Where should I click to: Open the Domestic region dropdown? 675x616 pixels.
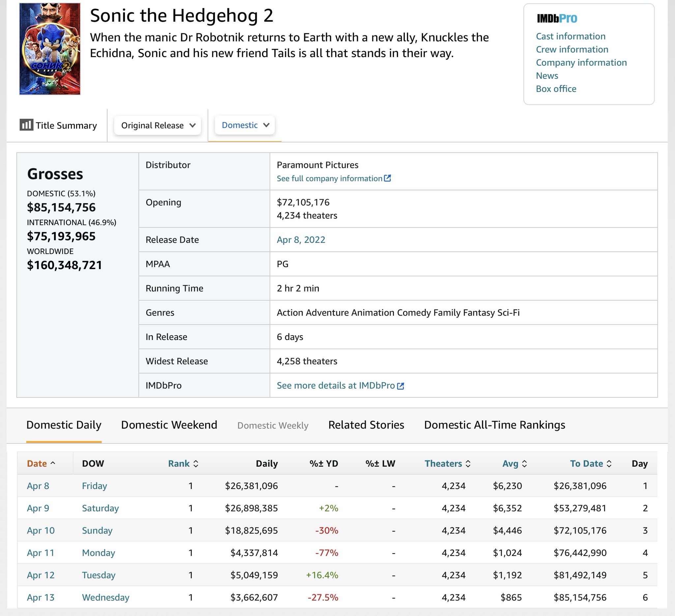pos(245,125)
